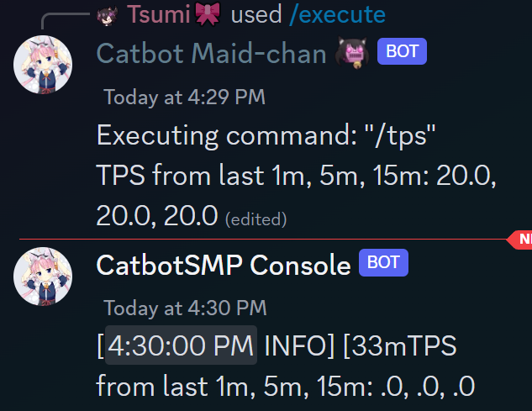This screenshot has height=411, width=532.
Task: Click the cat badge icon after Maid-chan
Action: pyautogui.click(x=353, y=55)
